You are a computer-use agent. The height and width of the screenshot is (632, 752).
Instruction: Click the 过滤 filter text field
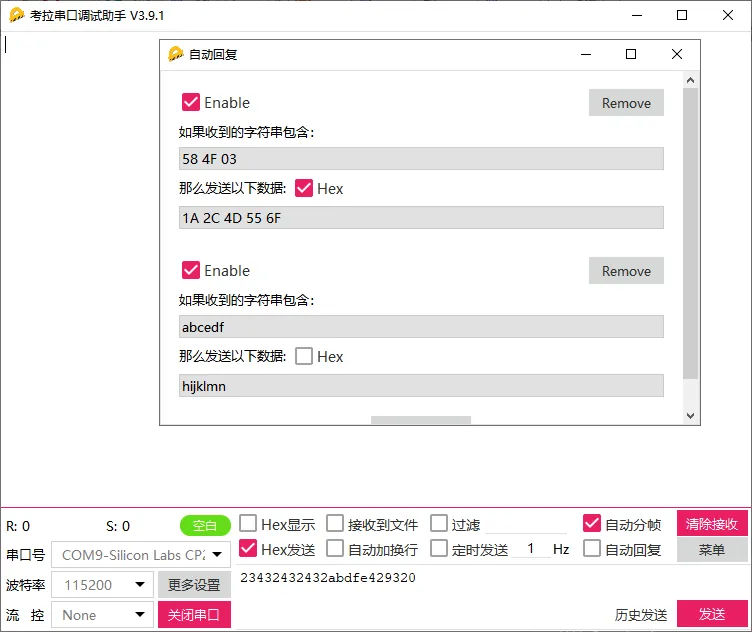[x=526, y=524]
